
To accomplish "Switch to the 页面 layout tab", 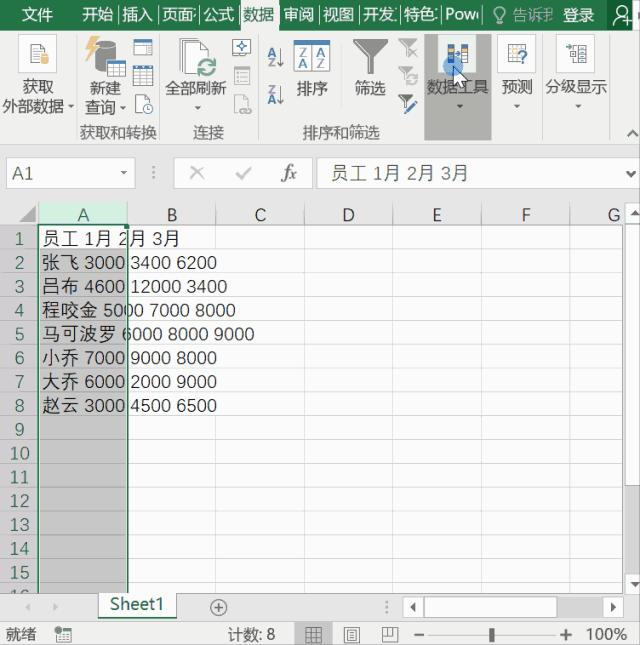I will pos(179,15).
